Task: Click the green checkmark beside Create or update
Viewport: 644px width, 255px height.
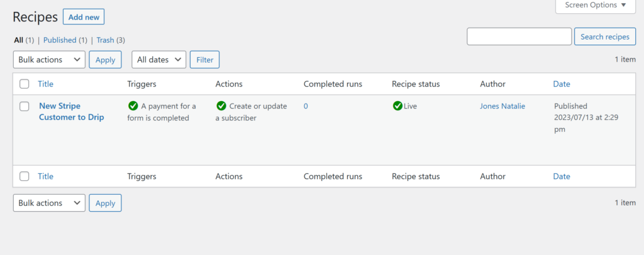Action: (221, 106)
